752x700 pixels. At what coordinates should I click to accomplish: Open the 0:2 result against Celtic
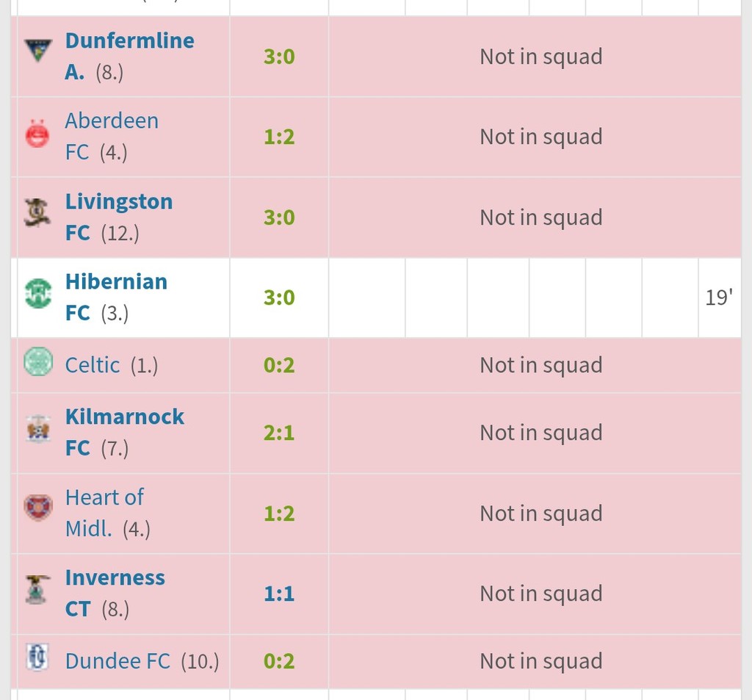click(279, 365)
